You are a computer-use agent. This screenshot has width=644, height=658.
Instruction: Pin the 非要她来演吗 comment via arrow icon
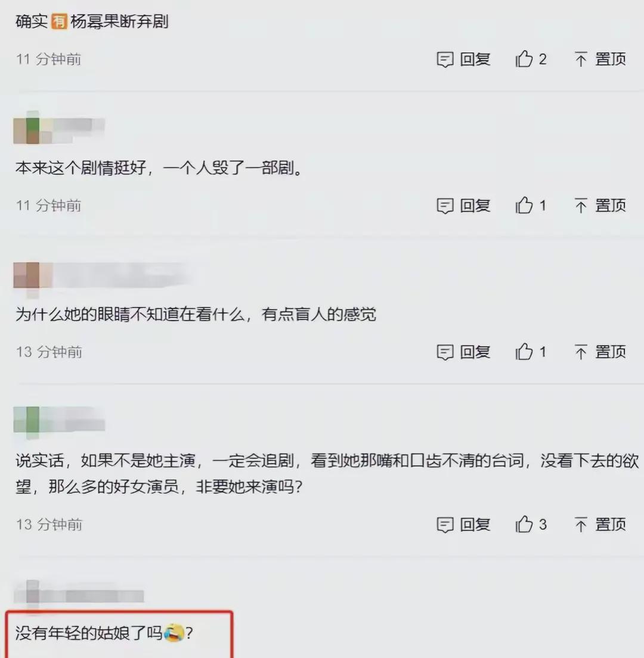point(581,524)
